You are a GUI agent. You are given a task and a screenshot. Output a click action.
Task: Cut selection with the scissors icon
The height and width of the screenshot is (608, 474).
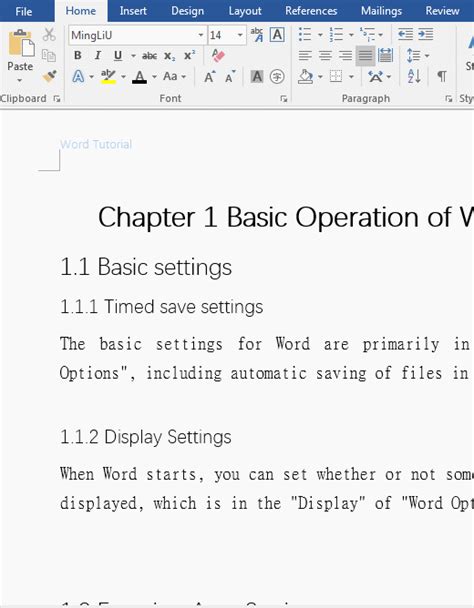coord(49,35)
